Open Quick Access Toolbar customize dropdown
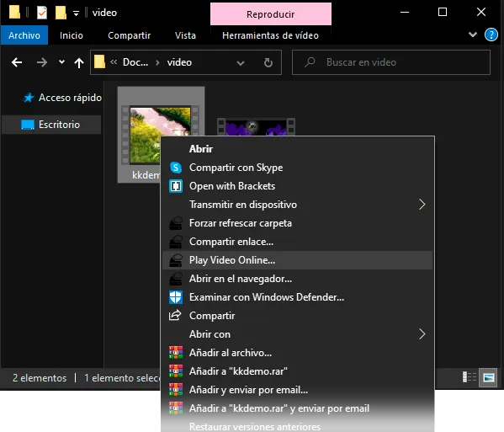504x432 pixels. pyautogui.click(x=76, y=13)
